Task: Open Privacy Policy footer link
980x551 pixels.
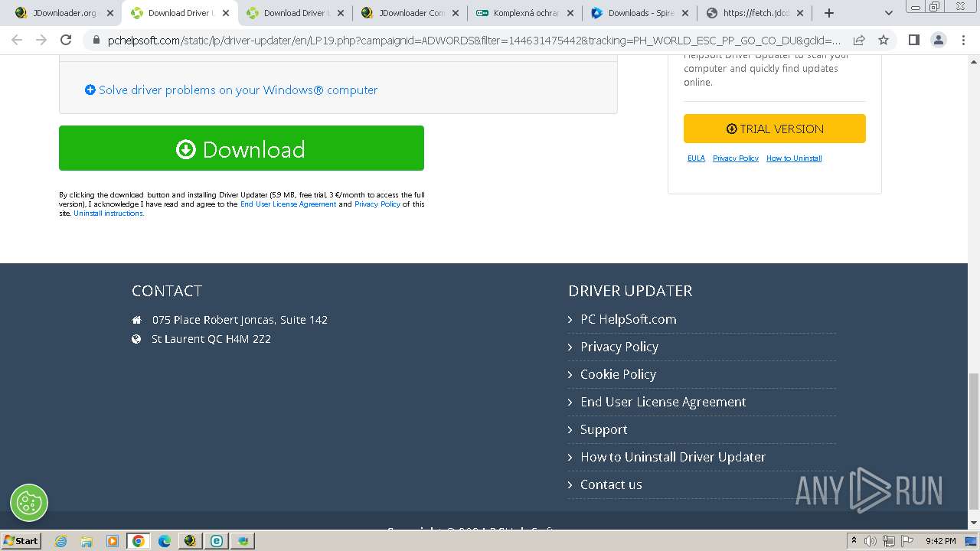Action: (x=619, y=347)
